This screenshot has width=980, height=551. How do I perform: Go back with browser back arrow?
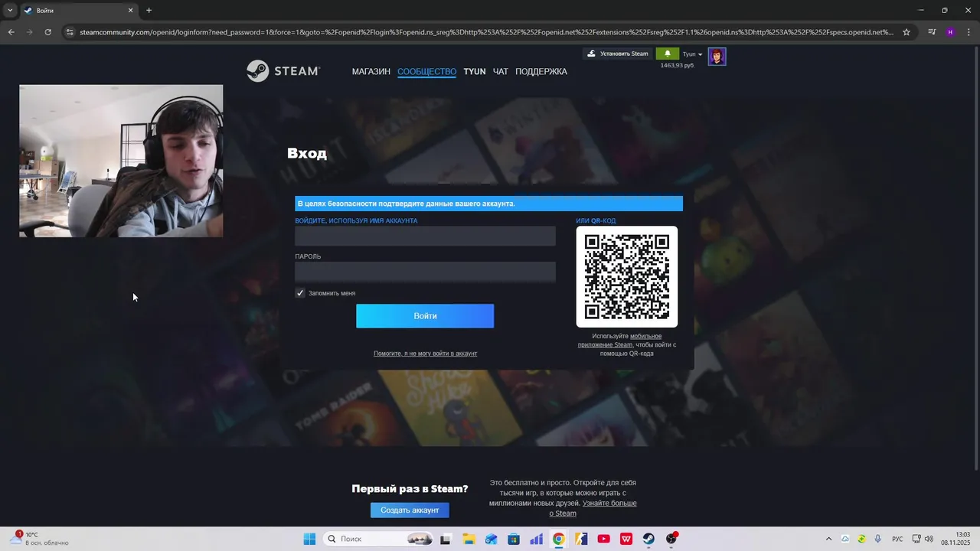click(x=11, y=32)
